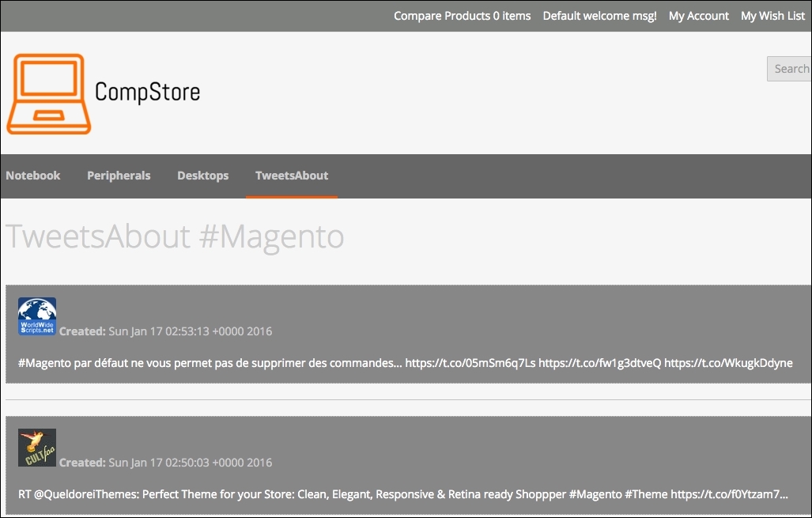
Task: Click the Default welcome msg! text
Action: [599, 16]
